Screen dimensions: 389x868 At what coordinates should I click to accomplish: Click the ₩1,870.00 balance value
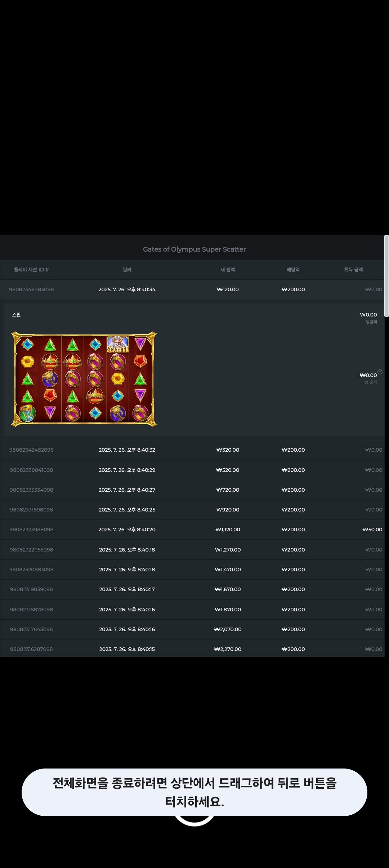[228, 610]
